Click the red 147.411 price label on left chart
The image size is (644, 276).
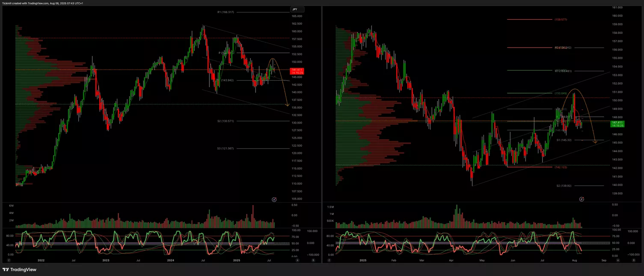pos(296,71)
